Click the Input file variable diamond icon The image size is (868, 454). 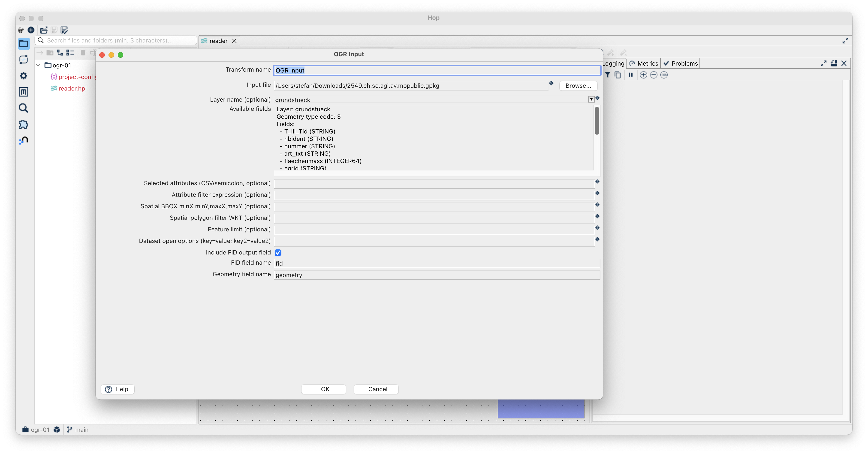tap(551, 83)
